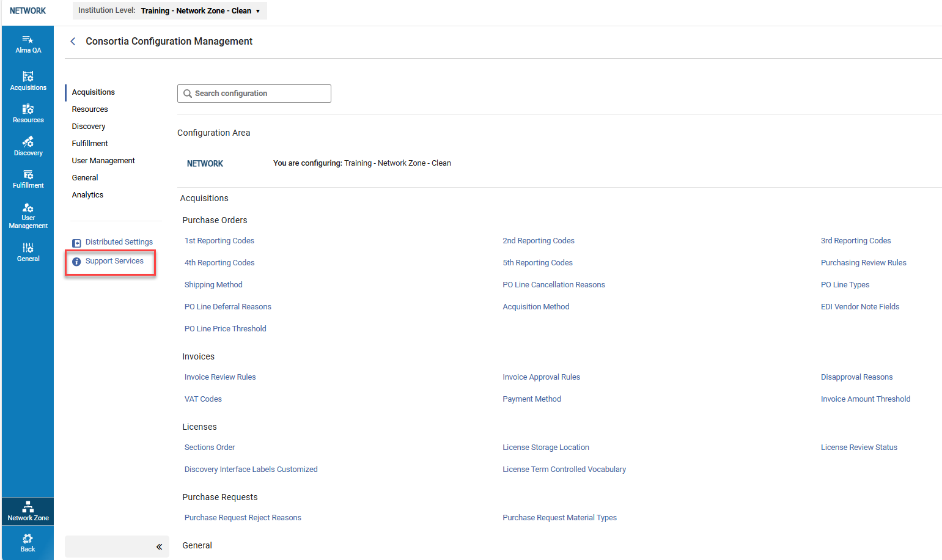This screenshot has width=942, height=560.
Task: Open the General sidebar icon
Action: point(28,251)
